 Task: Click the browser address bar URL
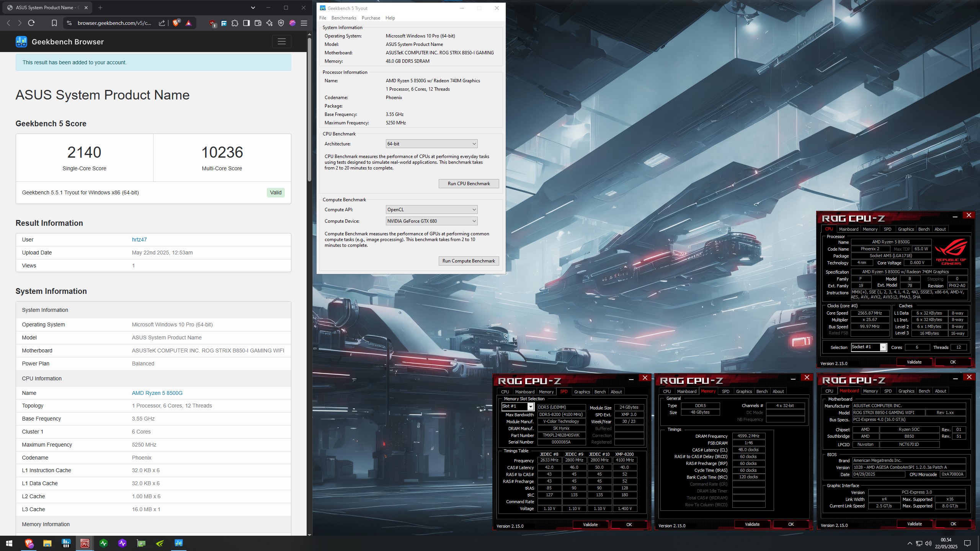pyautogui.click(x=114, y=23)
